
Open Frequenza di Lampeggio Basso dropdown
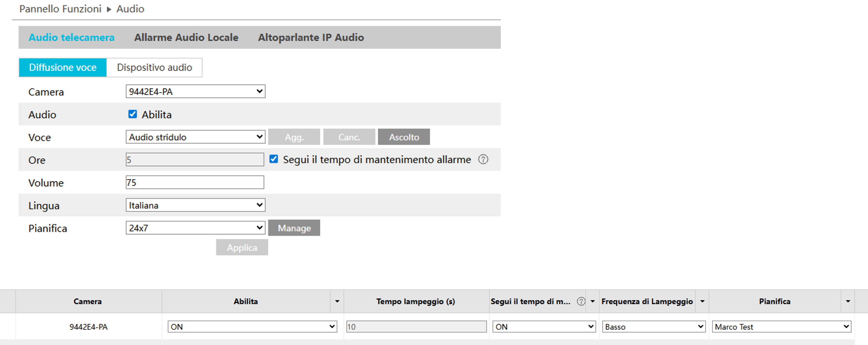coord(653,327)
